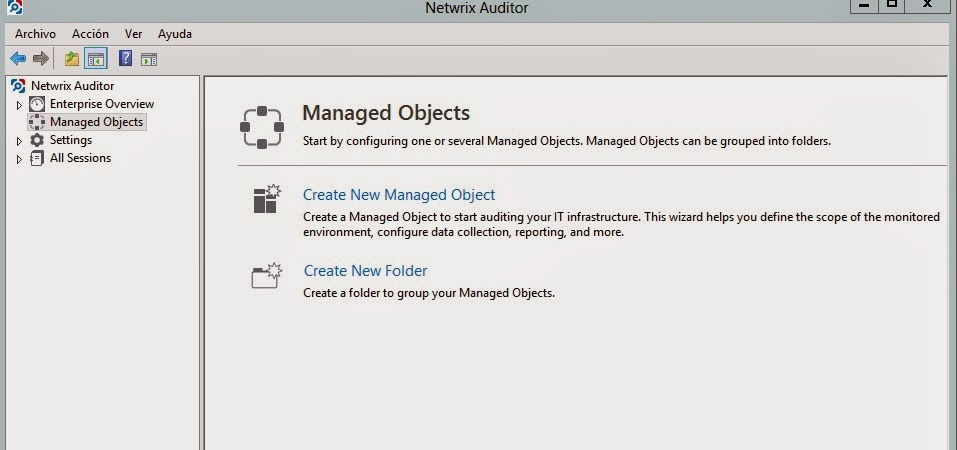Click the Create New Folder icon

coord(264,275)
